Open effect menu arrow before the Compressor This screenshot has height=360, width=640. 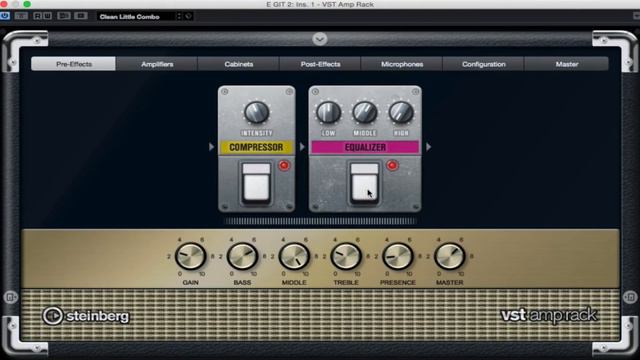pyautogui.click(x=211, y=147)
